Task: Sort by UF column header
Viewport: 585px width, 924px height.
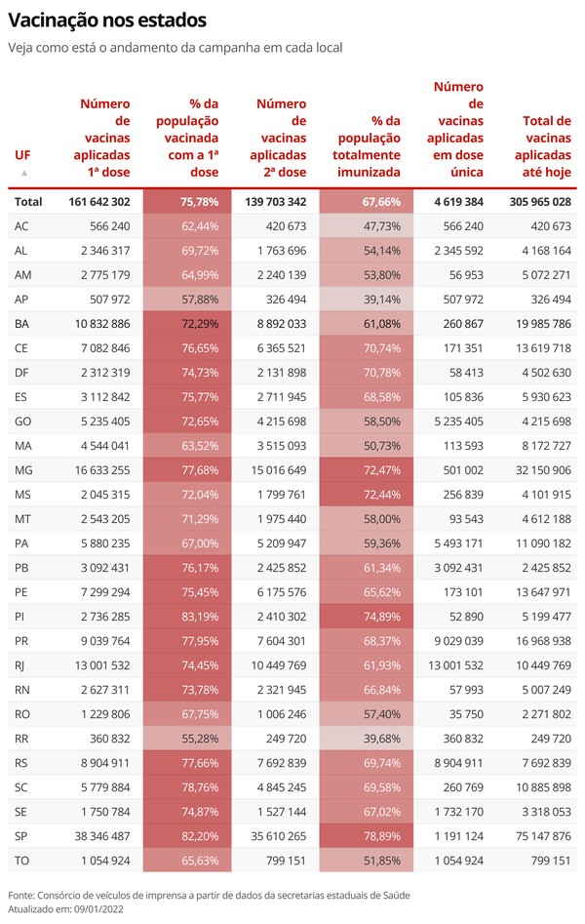Action: pos(22,155)
